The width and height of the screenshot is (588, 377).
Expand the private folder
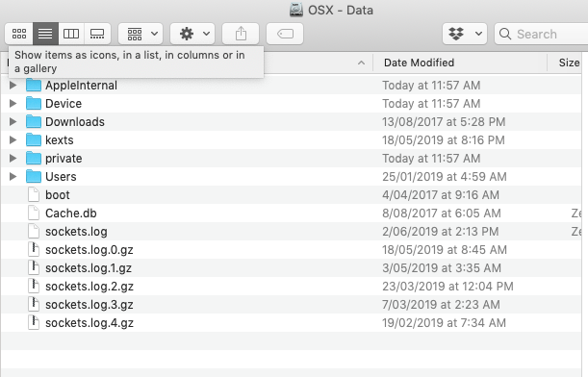tap(13, 158)
